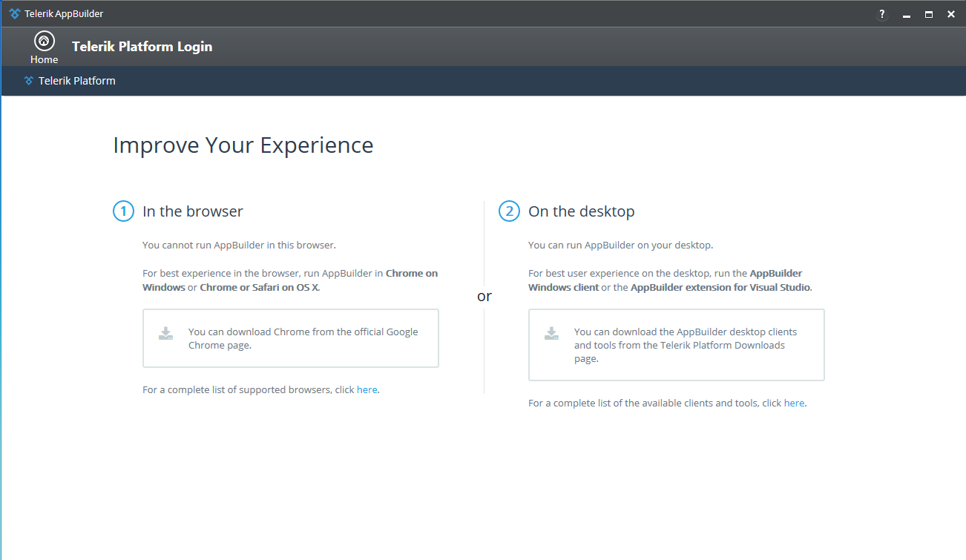This screenshot has width=966, height=560.
Task: Go to the Home screen icon
Action: click(x=44, y=42)
